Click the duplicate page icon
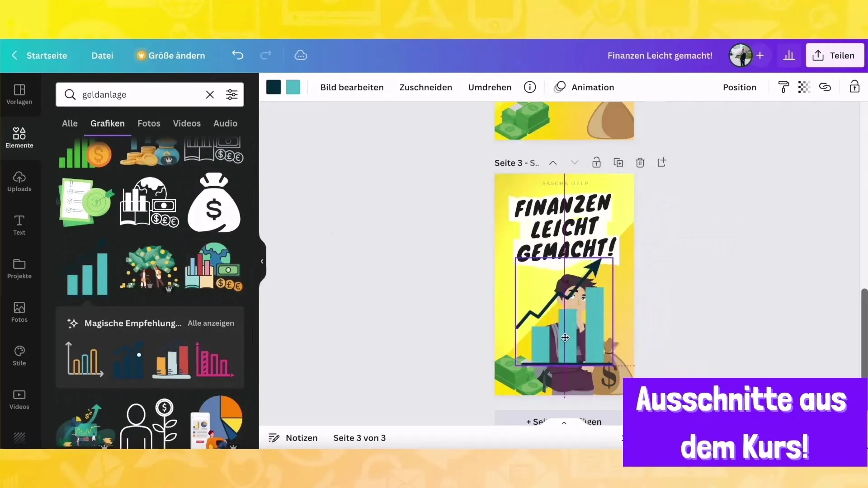The image size is (868, 488). [x=618, y=163]
